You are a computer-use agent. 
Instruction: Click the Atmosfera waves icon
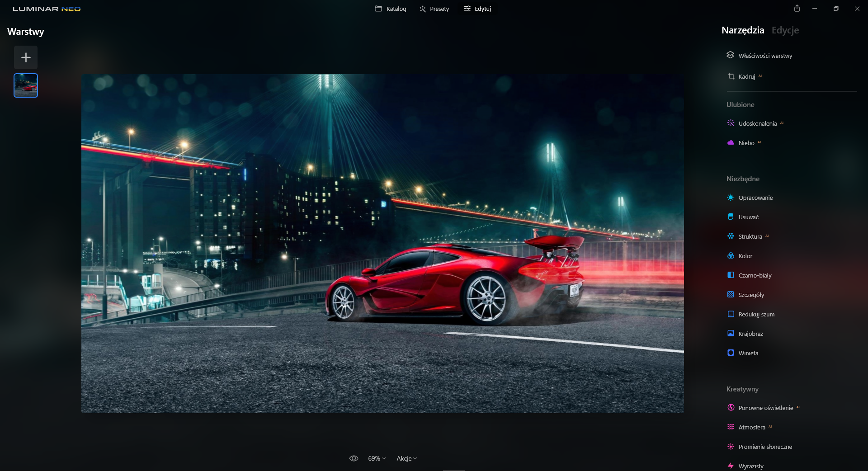coord(731,427)
